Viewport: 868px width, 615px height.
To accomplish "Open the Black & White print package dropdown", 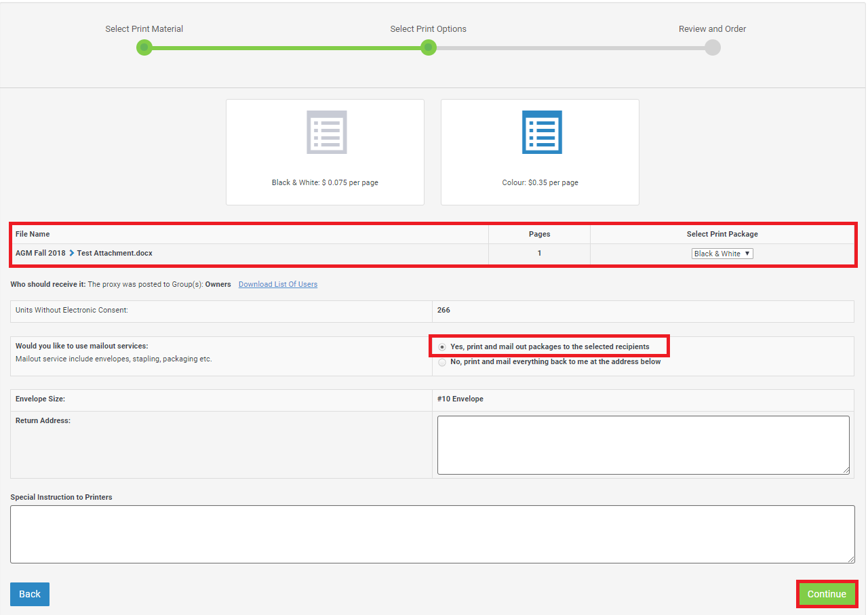I will (722, 254).
